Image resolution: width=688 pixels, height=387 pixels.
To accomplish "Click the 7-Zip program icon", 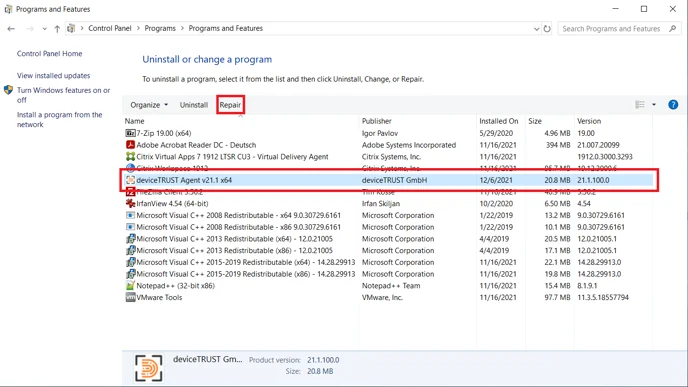I will tap(130, 133).
